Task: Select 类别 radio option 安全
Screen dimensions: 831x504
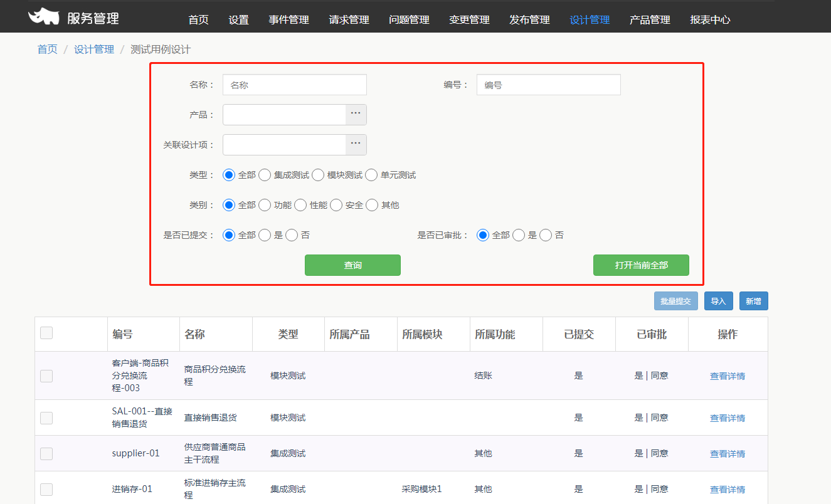Action: (336, 205)
